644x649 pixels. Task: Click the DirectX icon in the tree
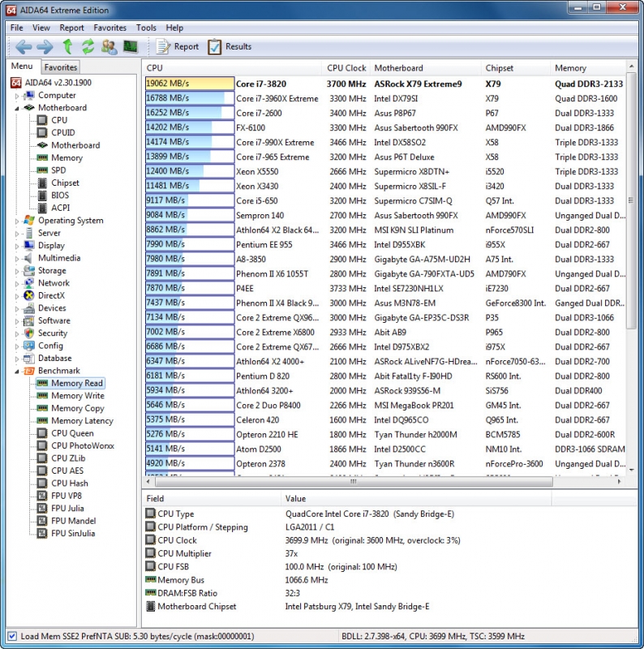click(29, 295)
